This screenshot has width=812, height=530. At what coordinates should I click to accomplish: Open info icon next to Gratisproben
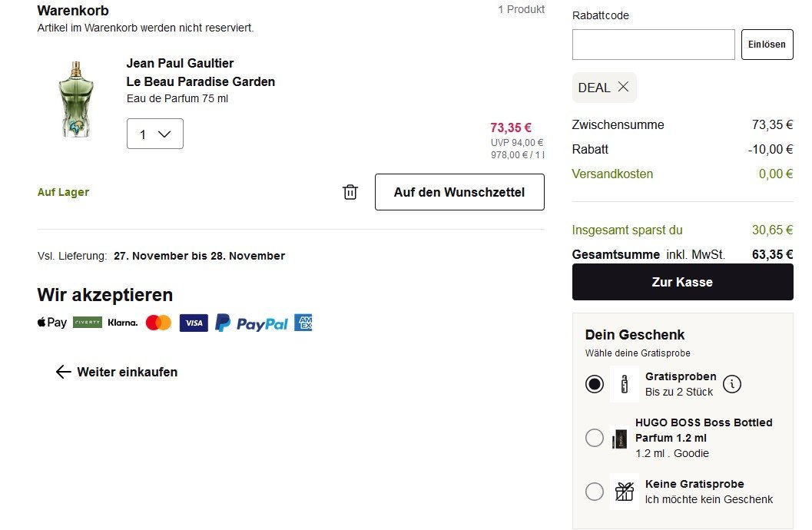(x=732, y=384)
